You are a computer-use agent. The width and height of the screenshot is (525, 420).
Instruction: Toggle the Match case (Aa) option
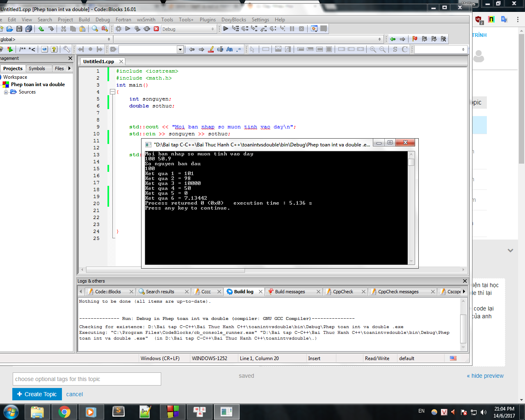230,49
